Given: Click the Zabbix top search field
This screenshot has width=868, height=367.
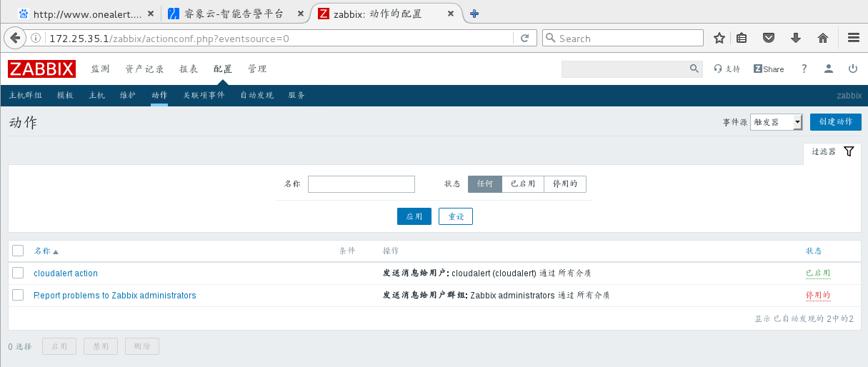Looking at the screenshot, I should [625, 69].
